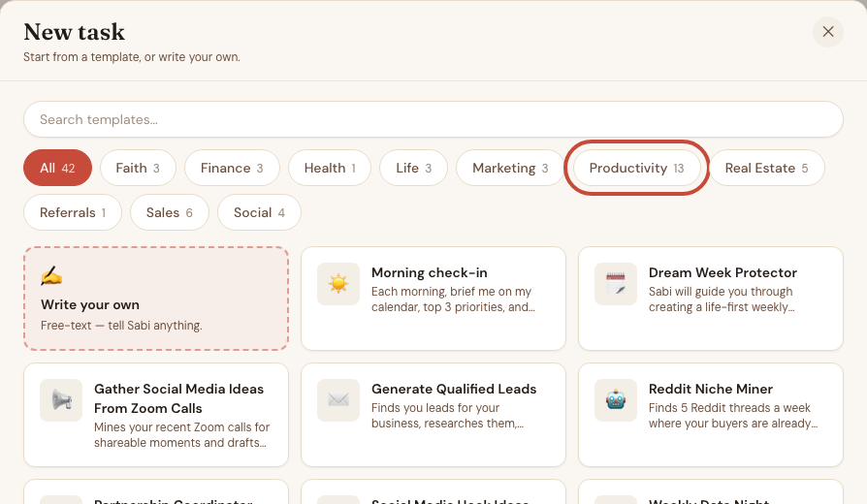Click the 'Each morning, brief me on my calendar' description
This screenshot has height=504, width=867.
pos(453,299)
